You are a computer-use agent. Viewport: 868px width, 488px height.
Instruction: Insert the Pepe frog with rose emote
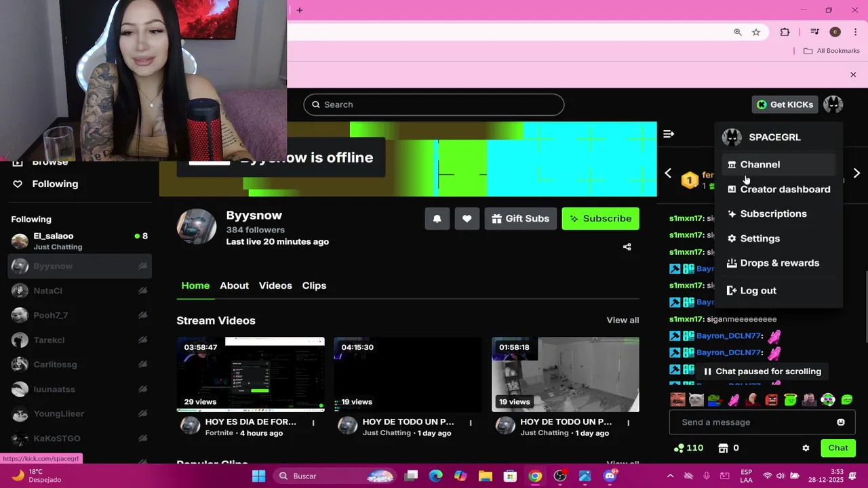coord(715,400)
